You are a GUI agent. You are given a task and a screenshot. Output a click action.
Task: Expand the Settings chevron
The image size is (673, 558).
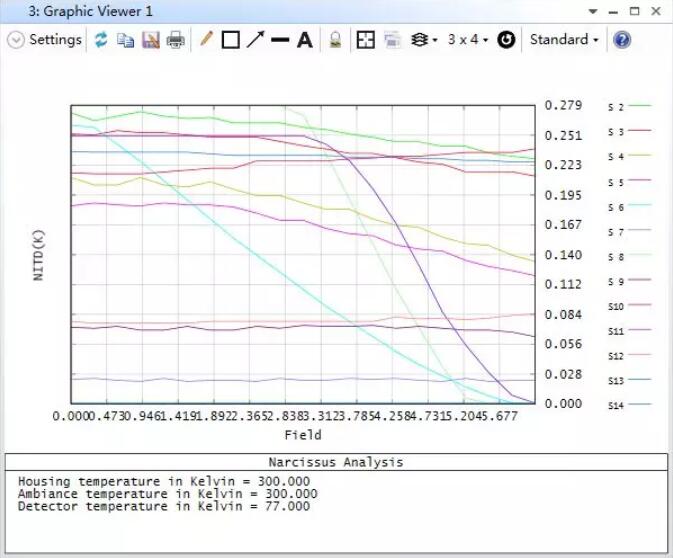click(x=15, y=40)
